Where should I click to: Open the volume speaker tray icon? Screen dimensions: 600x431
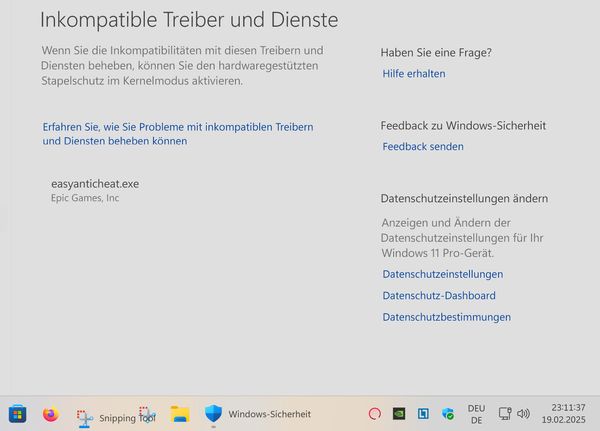(523, 414)
